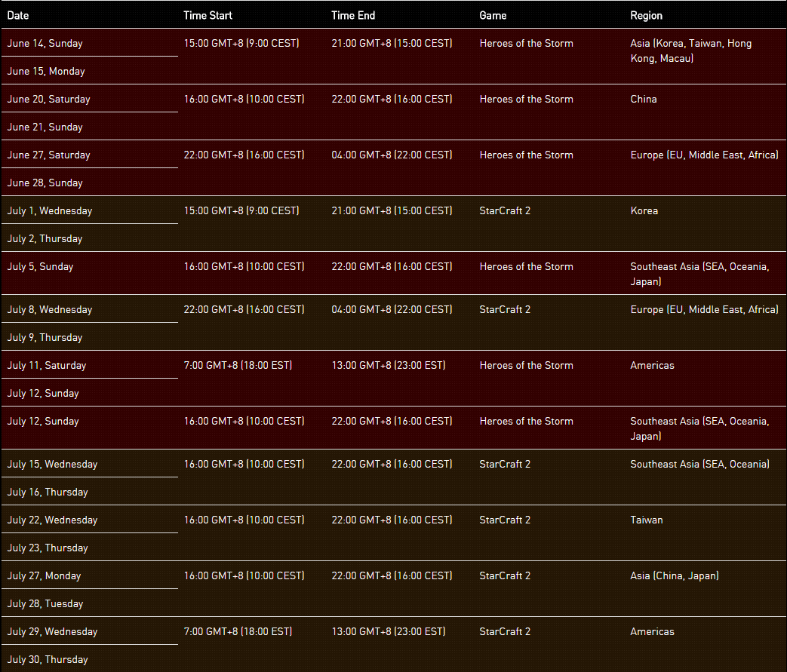The width and height of the screenshot is (787, 672).
Task: Select the date June 28, Sunday
Action: (x=45, y=183)
